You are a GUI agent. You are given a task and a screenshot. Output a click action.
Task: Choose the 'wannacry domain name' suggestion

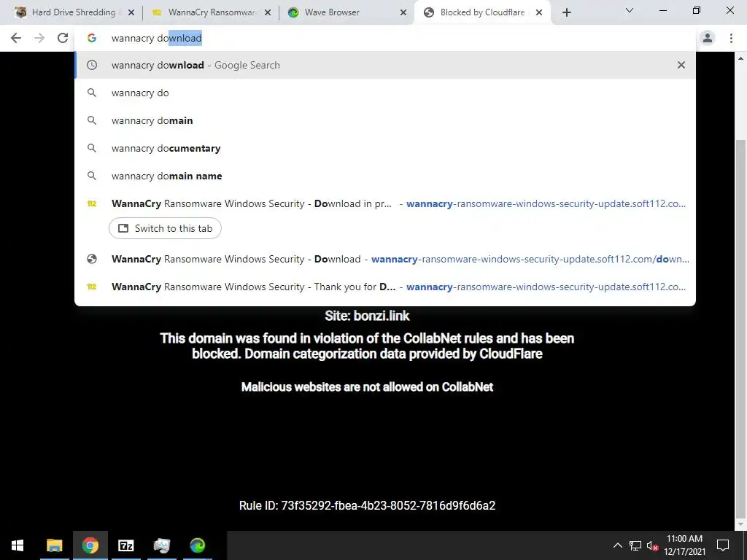click(x=385, y=176)
